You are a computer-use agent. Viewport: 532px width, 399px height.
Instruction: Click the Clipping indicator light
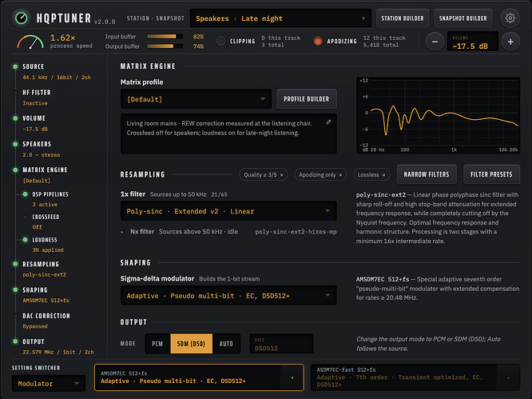221,41
